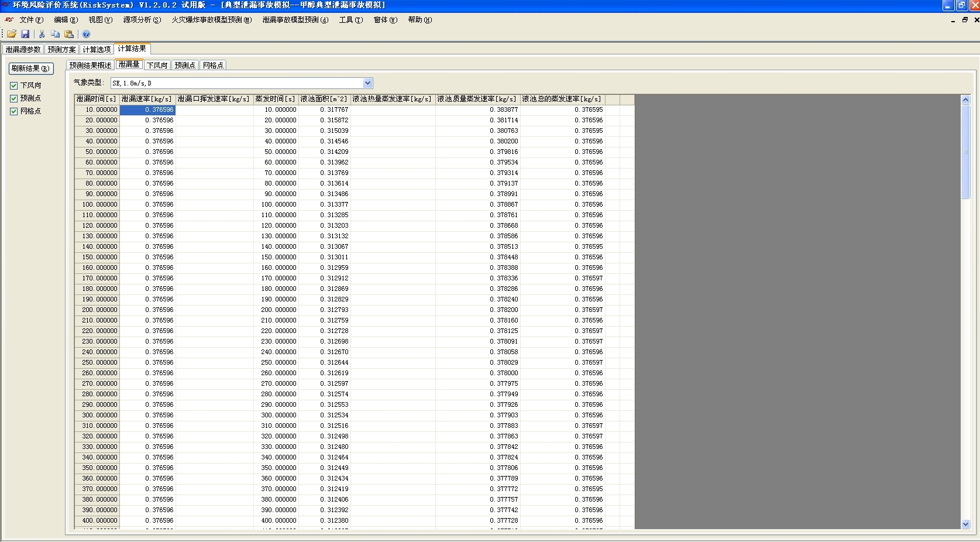
Task: Select row header 10.000000 in 泄漏时间
Action: pos(97,110)
